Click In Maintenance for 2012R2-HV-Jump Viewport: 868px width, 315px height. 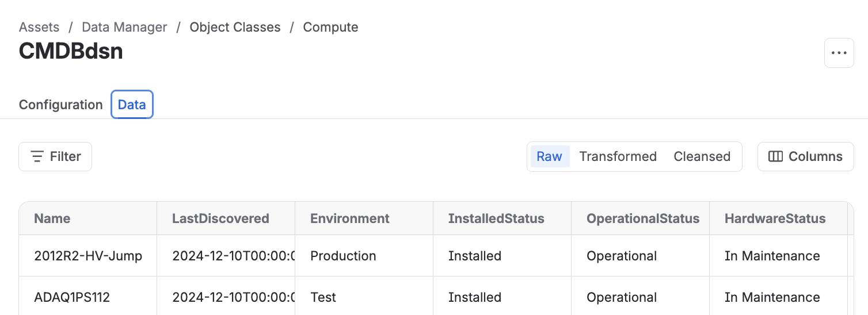(x=779, y=256)
